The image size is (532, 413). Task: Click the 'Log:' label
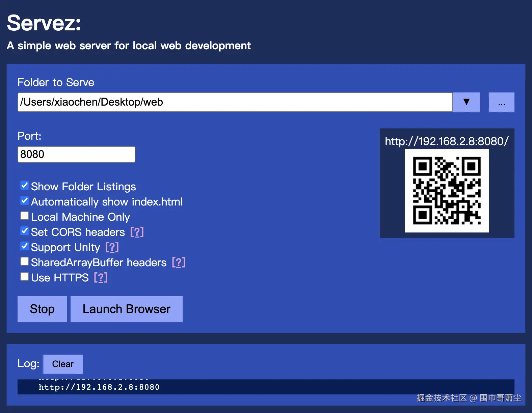point(28,363)
